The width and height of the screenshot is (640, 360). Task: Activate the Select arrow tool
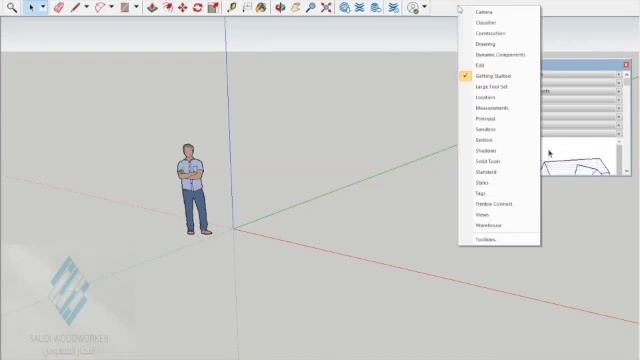click(x=31, y=7)
